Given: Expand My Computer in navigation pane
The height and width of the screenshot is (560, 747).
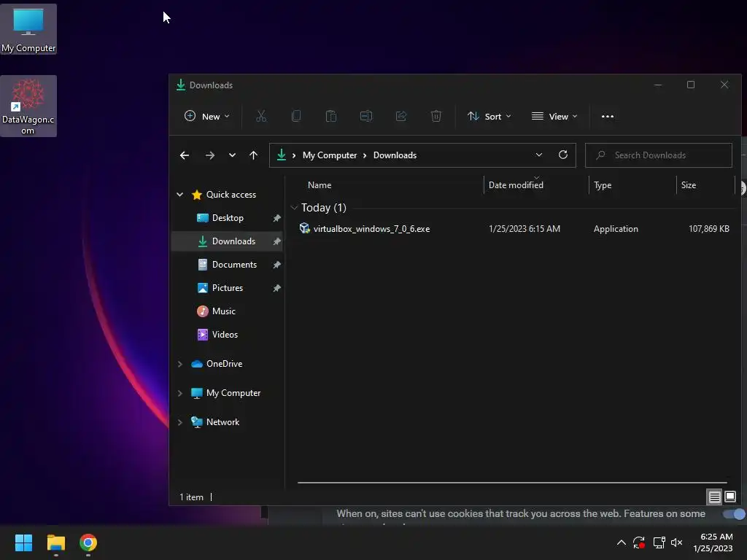Looking at the screenshot, I should pos(180,393).
